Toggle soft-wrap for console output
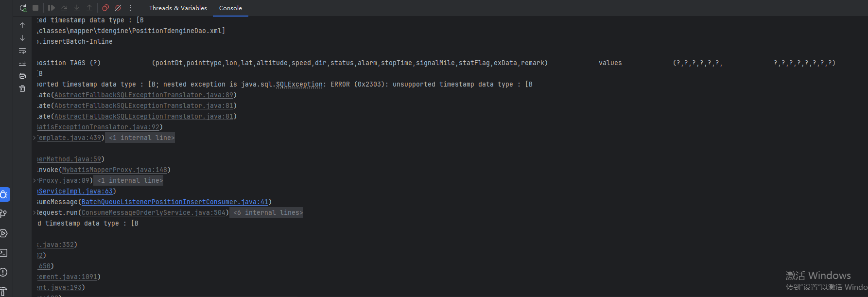 22,51
